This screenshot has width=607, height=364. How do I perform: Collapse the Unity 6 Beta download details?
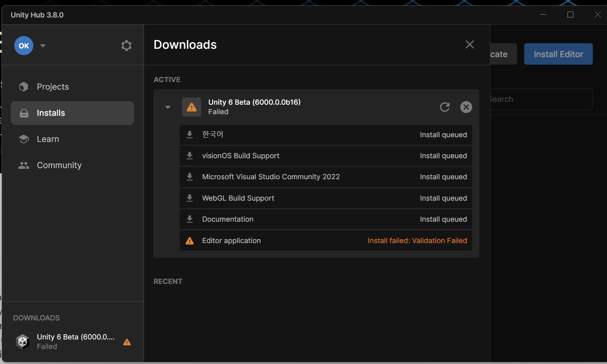click(x=168, y=107)
